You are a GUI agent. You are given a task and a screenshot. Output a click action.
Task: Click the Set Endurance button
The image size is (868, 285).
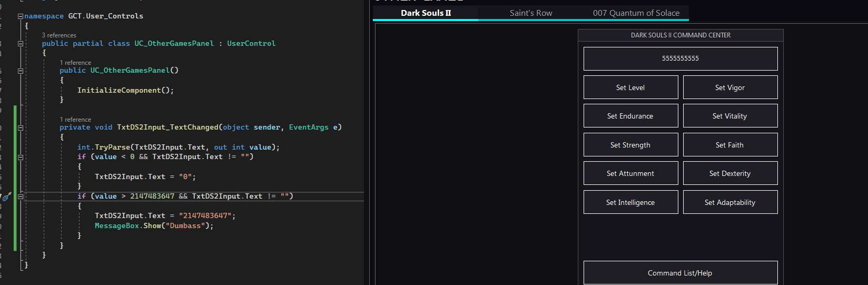pos(630,116)
